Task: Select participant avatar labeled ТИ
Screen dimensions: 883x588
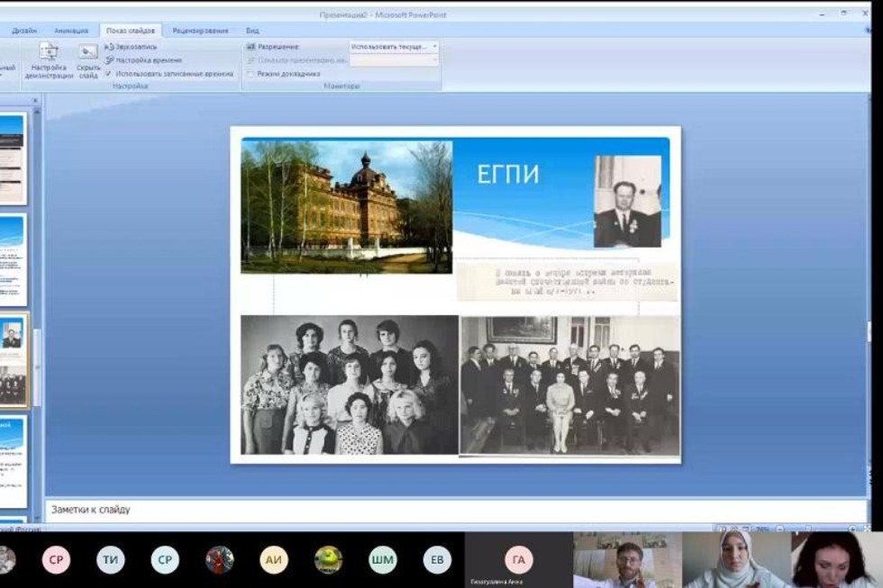Action: [111, 560]
